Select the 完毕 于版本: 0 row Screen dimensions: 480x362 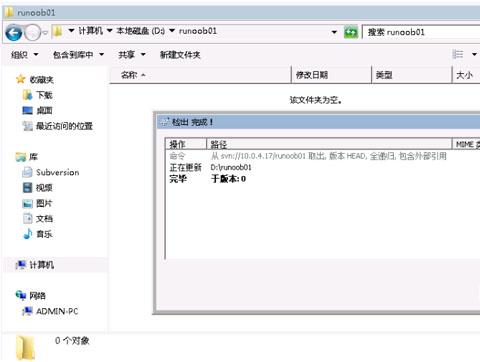(x=323, y=179)
